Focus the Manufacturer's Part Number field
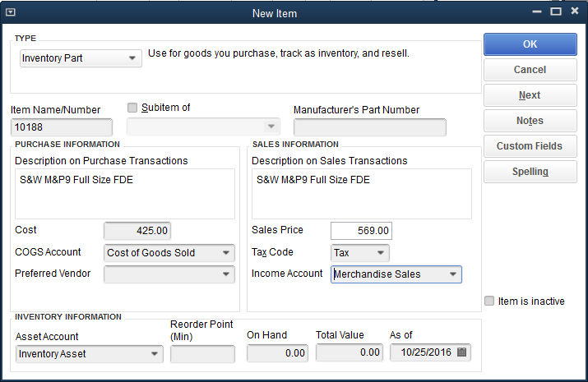588x382 pixels. point(370,127)
